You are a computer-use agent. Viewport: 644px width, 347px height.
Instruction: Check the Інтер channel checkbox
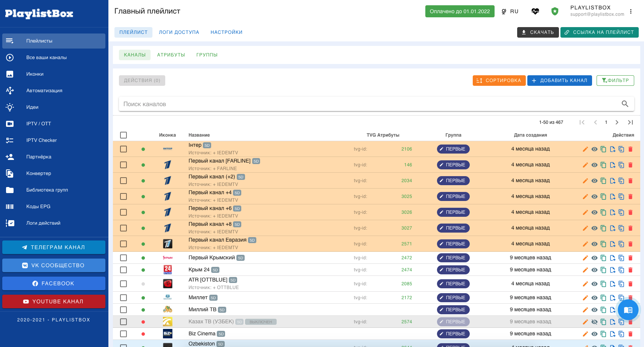tap(123, 149)
